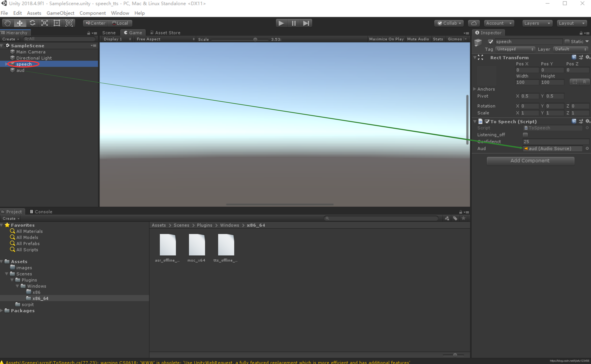Disable the To Speech script checkbox

coord(487,121)
